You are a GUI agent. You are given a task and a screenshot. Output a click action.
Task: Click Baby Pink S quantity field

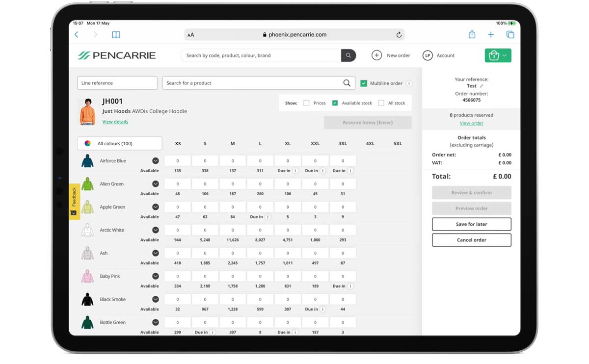(x=205, y=276)
